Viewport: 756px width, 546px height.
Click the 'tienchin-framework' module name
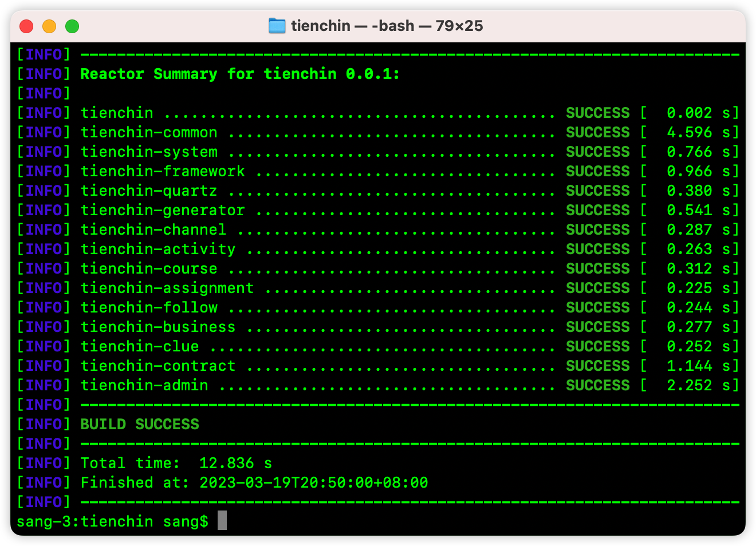coord(163,171)
